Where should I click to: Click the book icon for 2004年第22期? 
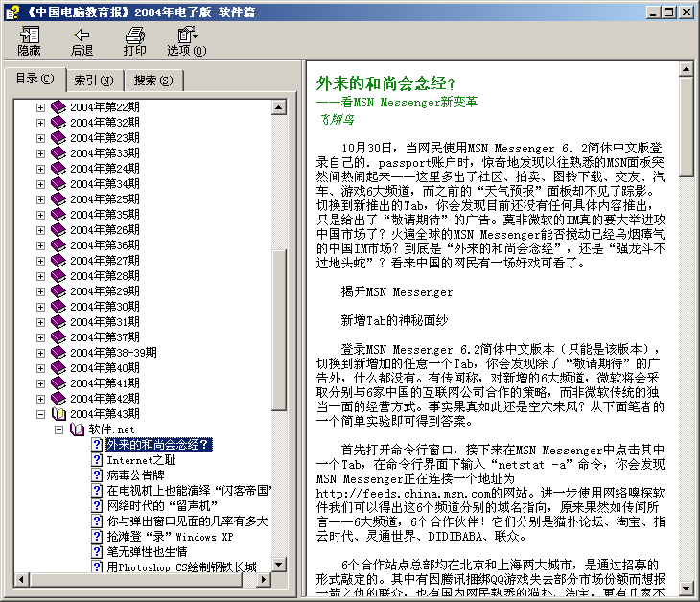click(x=58, y=107)
